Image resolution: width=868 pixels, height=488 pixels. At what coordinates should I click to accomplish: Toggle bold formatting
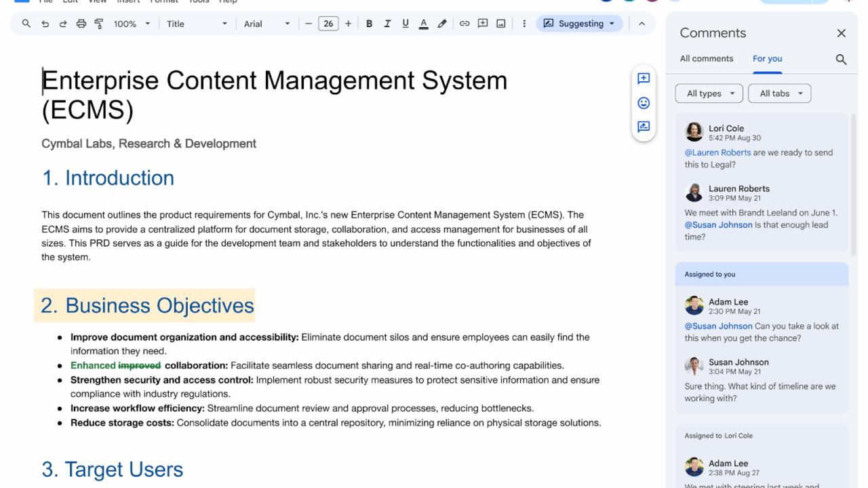coord(370,24)
